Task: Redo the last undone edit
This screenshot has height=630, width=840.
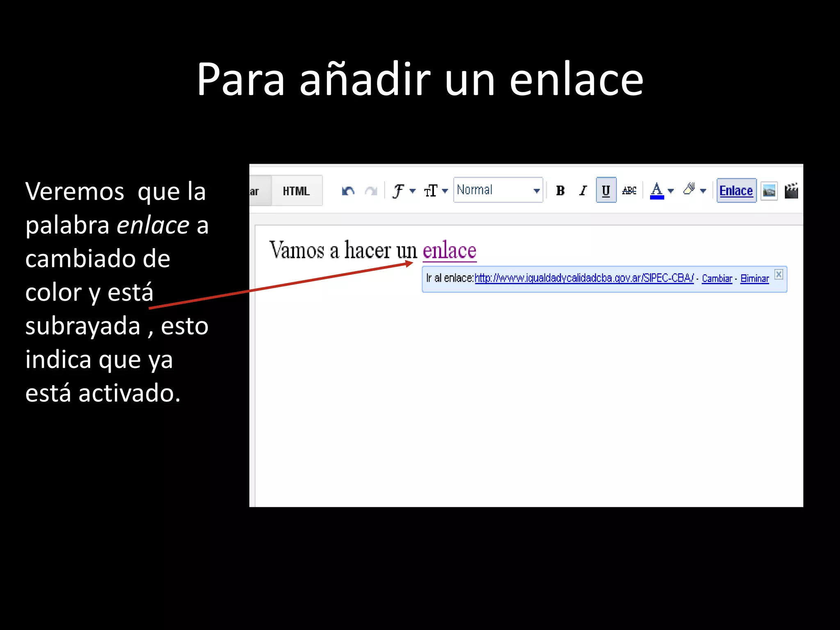Action: (x=371, y=191)
